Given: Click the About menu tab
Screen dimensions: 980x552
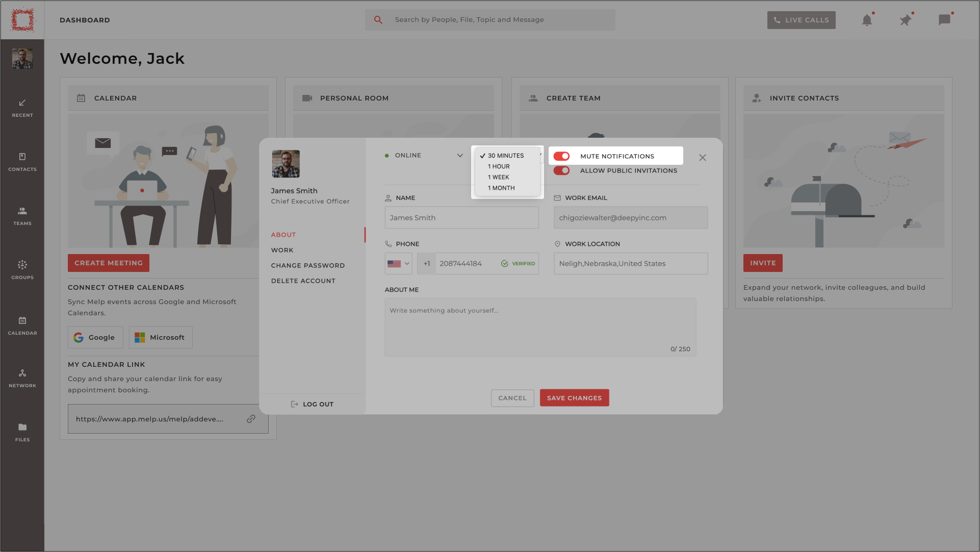Looking at the screenshot, I should coord(283,234).
